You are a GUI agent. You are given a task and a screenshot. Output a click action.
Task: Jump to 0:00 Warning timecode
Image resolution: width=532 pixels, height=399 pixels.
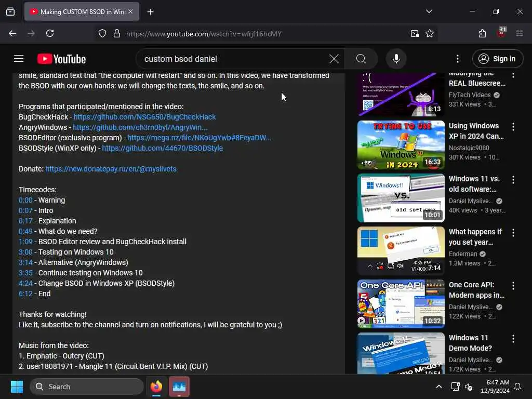coord(25,200)
